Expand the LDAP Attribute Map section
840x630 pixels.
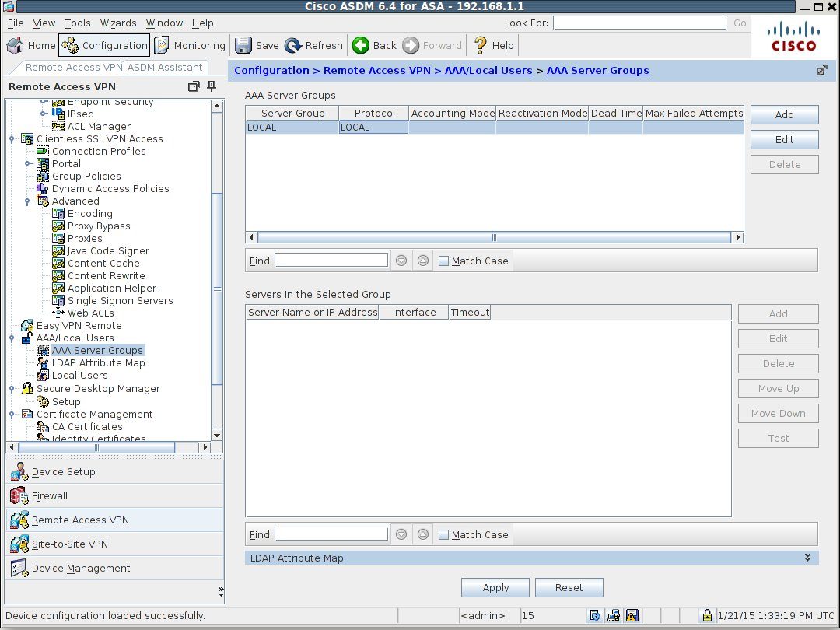(x=807, y=558)
